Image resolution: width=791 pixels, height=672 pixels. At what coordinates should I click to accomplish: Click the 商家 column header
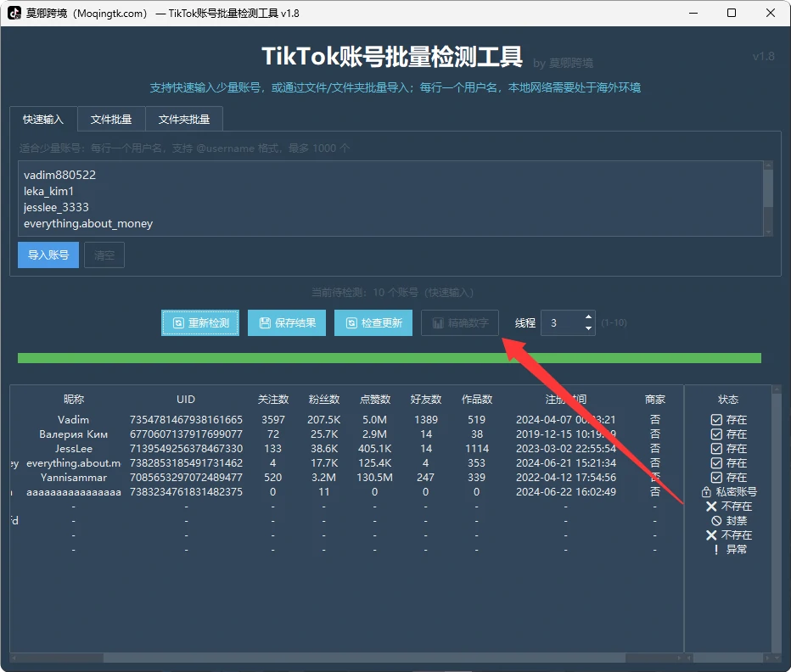(655, 400)
